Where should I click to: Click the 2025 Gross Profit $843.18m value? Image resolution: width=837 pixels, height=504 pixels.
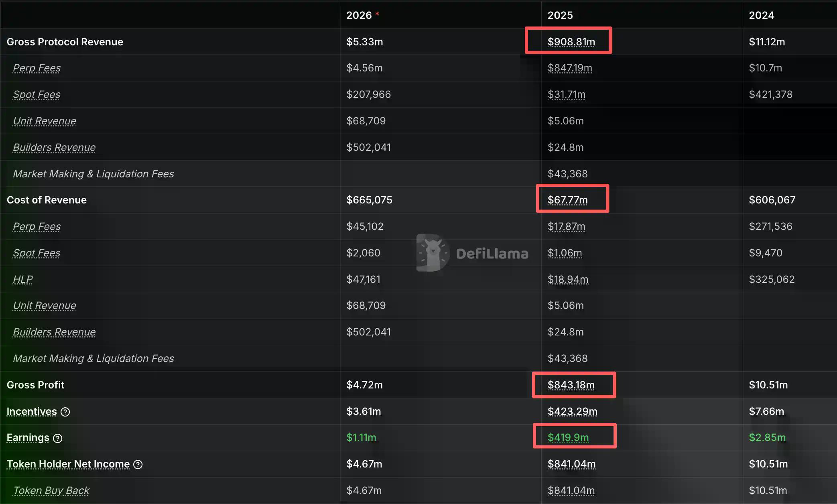571,385
